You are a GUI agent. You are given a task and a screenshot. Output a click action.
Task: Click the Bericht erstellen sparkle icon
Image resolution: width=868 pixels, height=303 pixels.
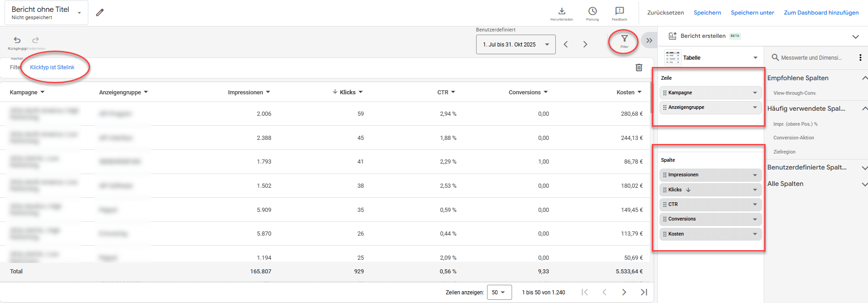(672, 36)
